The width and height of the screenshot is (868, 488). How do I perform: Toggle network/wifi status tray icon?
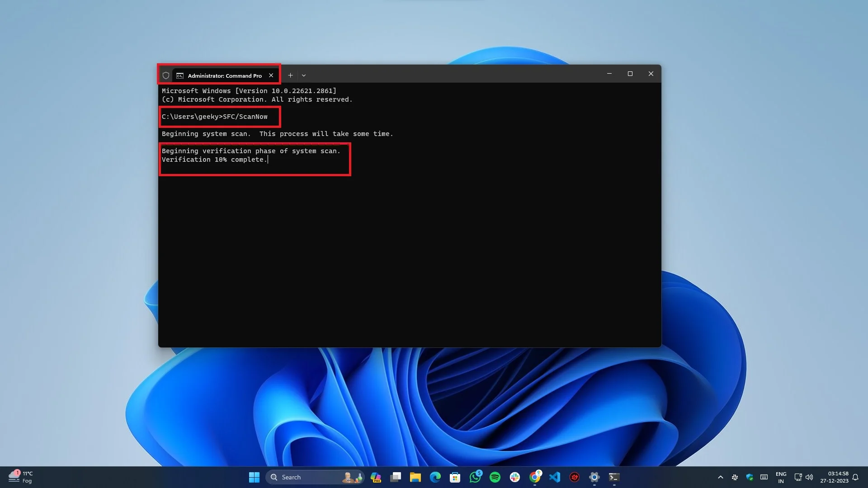point(797,477)
